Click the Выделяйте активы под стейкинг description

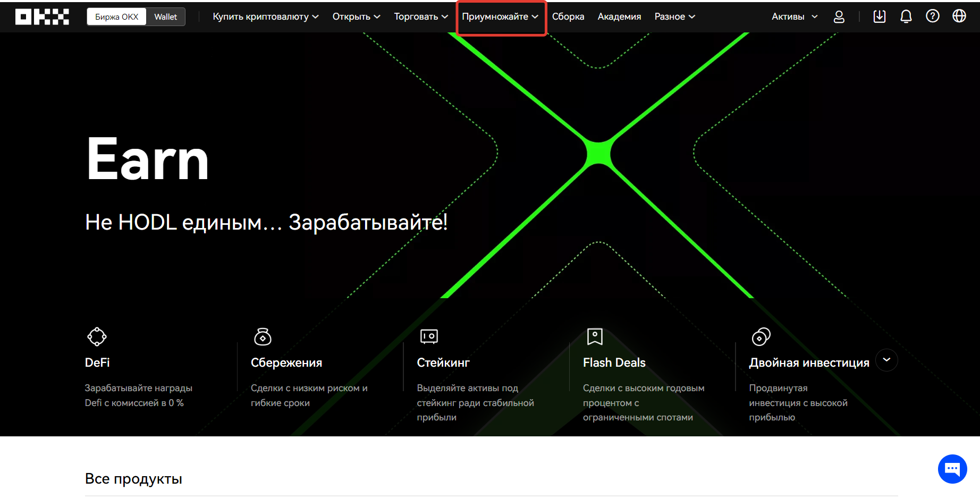476,403
